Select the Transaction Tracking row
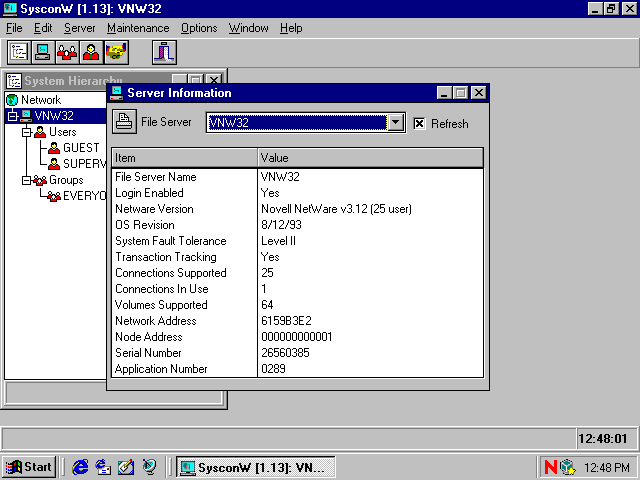 pos(297,257)
